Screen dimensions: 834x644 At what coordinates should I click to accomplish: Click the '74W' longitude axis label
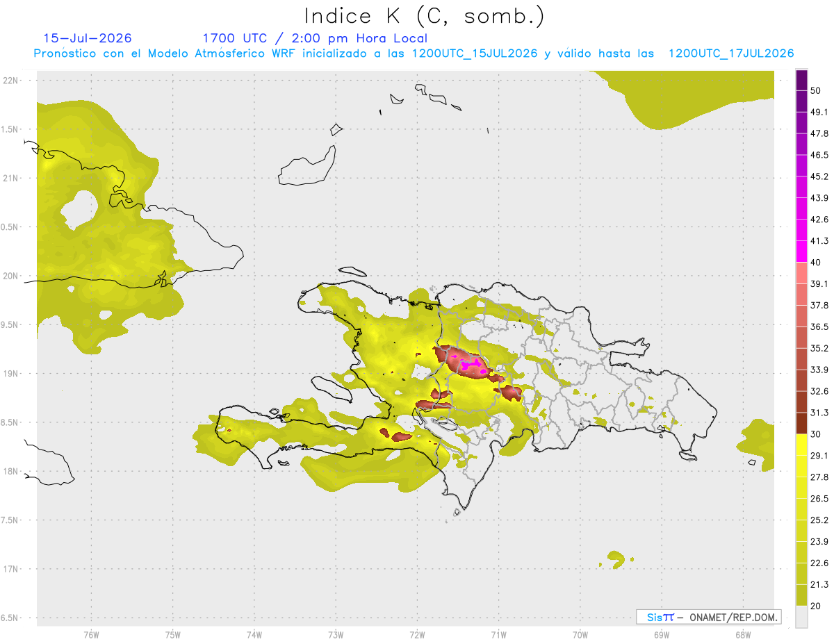point(254,634)
